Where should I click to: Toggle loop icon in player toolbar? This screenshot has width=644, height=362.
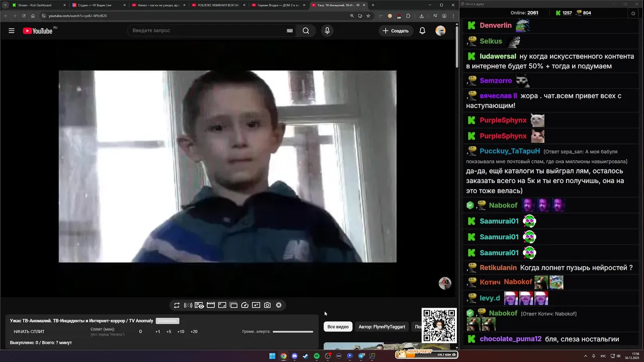[x=177, y=305]
